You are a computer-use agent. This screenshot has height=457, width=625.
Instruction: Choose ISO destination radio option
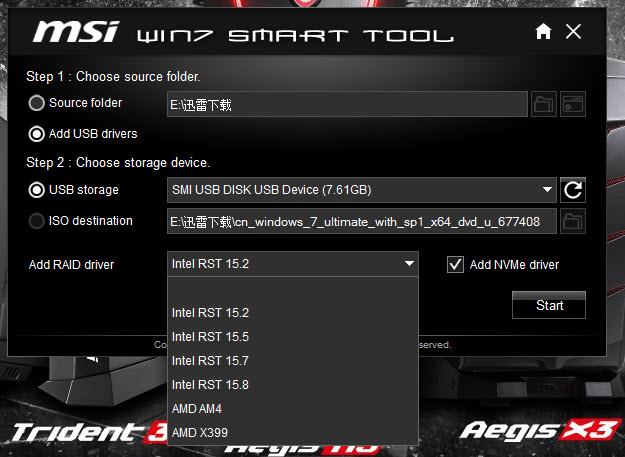tap(36, 221)
